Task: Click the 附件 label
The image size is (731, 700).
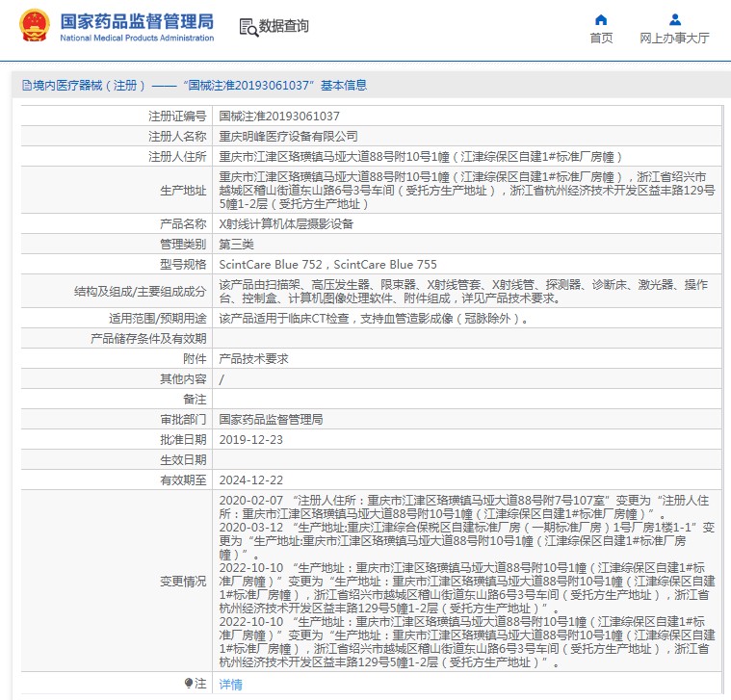Action: click(195, 359)
